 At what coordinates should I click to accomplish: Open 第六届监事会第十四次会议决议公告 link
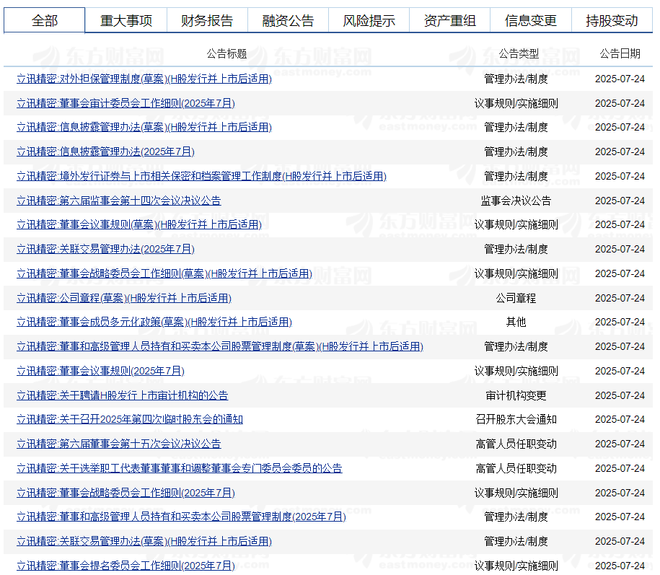[119, 200]
